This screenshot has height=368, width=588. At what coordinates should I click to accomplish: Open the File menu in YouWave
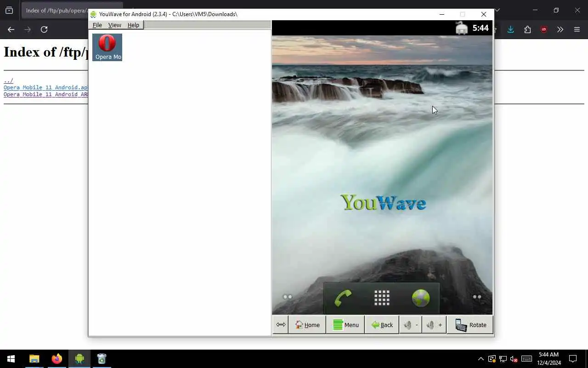(x=97, y=25)
